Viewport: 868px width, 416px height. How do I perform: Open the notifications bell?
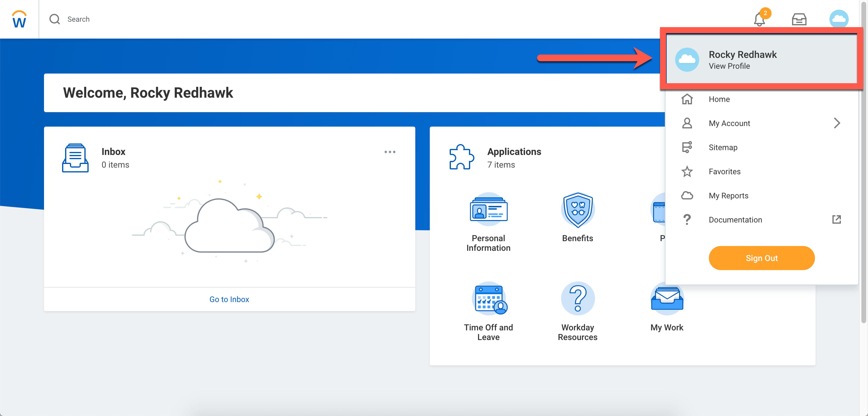click(x=759, y=19)
